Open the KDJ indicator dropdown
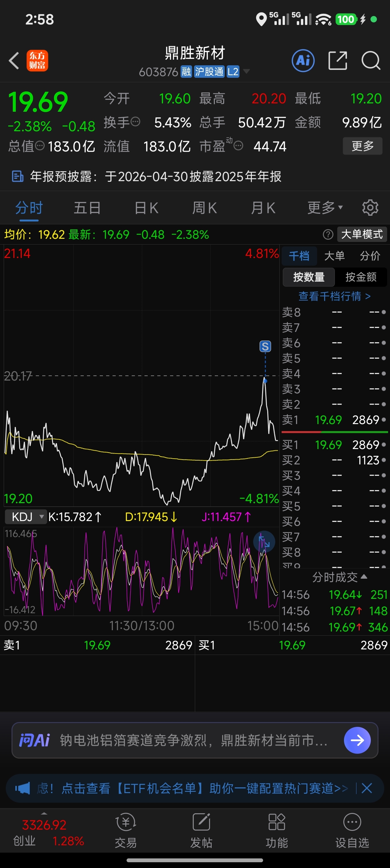The width and height of the screenshot is (390, 868). (x=26, y=517)
